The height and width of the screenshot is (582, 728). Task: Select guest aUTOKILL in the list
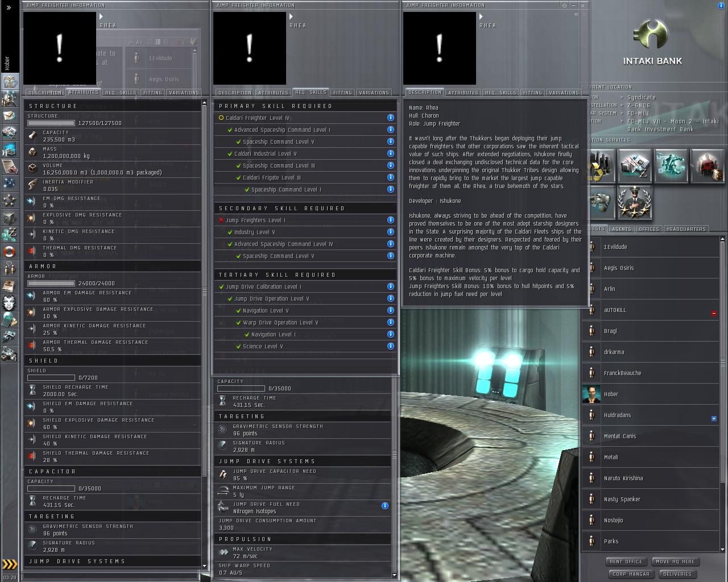651,310
